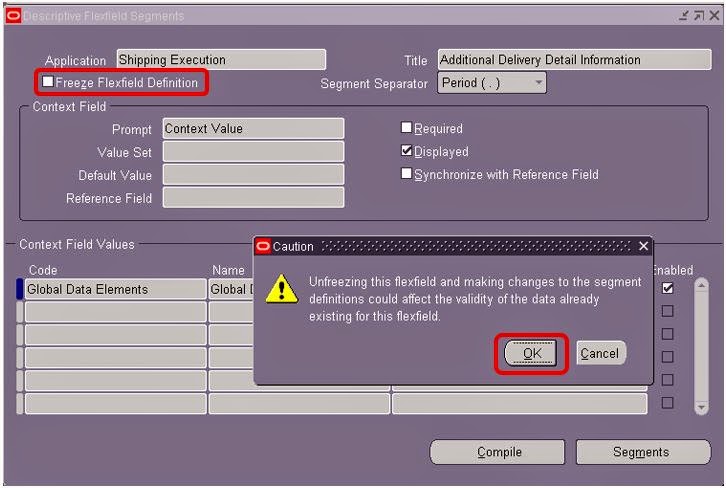Click the Name cell of the first row

(232, 289)
